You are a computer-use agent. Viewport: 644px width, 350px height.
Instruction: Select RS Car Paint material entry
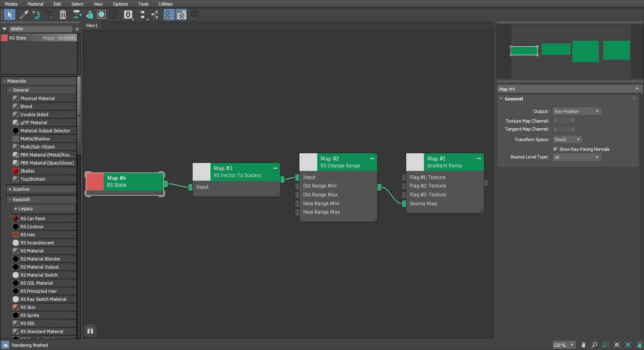33,219
